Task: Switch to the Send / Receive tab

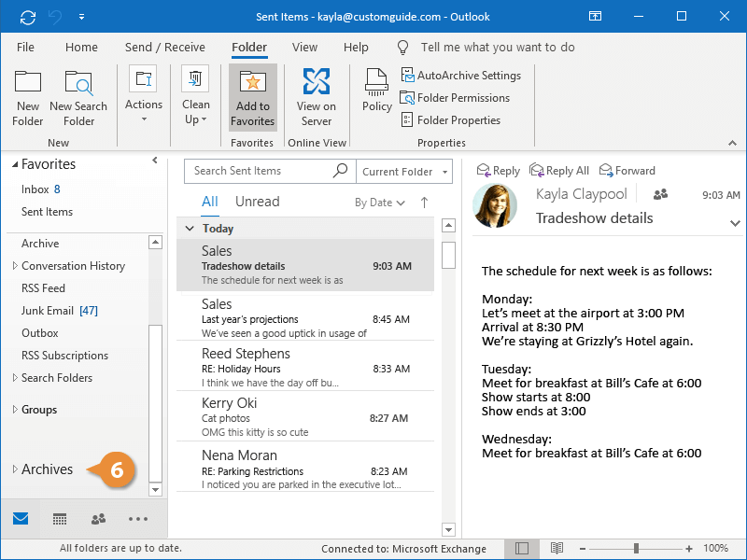Action: tap(165, 48)
